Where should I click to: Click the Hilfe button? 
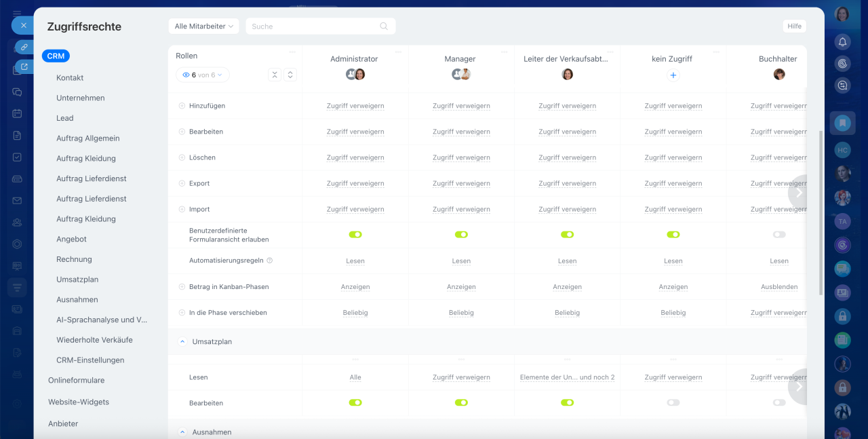[795, 26]
